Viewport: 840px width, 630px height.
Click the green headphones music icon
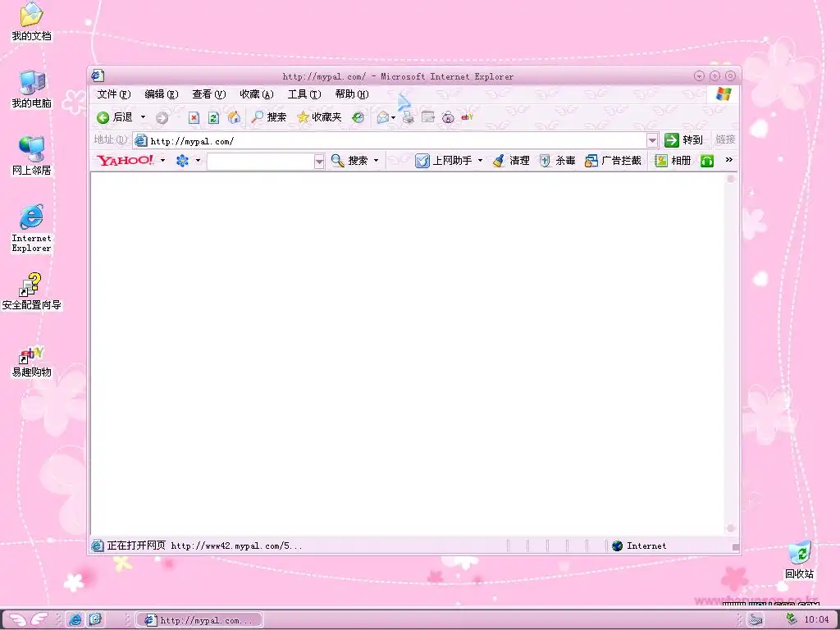pos(707,161)
